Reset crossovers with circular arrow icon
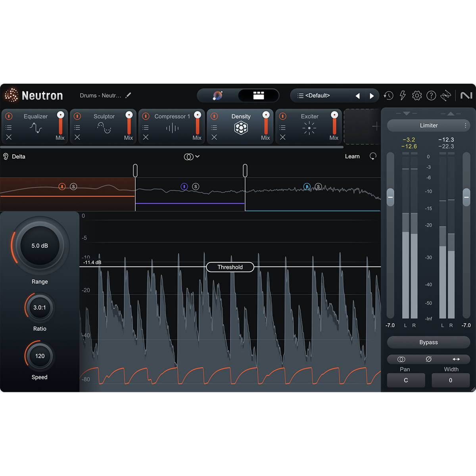 373,156
